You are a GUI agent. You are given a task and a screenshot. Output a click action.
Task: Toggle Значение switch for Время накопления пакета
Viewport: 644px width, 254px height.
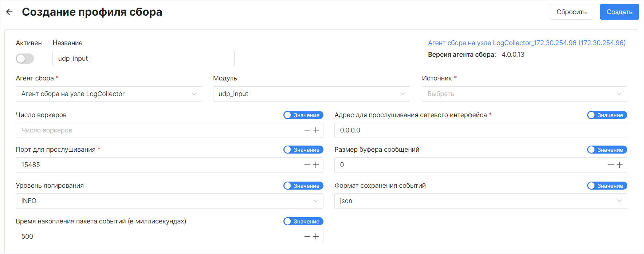tap(303, 221)
